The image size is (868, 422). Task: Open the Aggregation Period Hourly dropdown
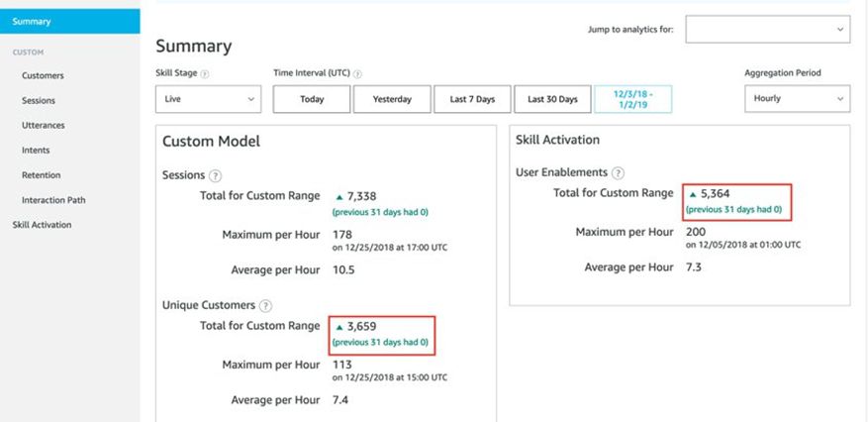(x=797, y=99)
